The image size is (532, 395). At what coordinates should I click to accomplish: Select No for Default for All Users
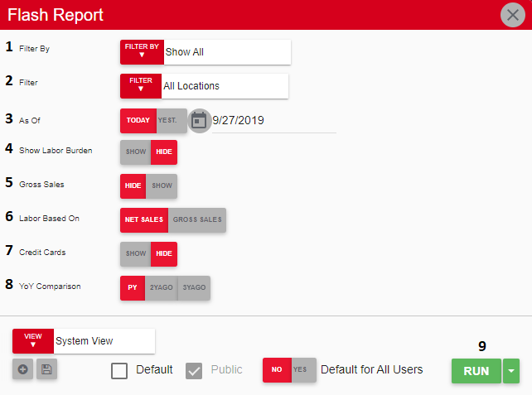[x=277, y=370]
